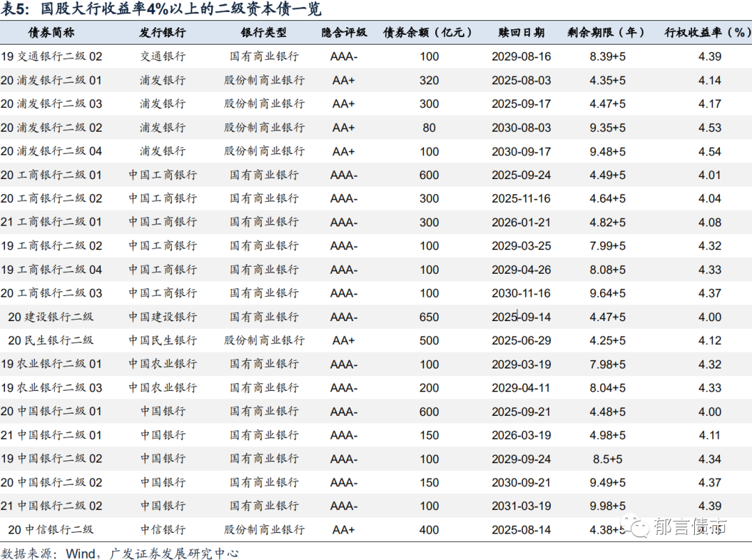Select the 银行类型 column header
This screenshot has height=560, width=752.
(264, 32)
